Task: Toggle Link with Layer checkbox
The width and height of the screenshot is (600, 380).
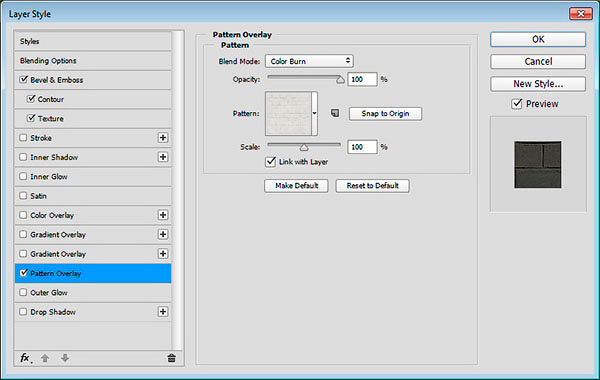Action: coord(270,161)
